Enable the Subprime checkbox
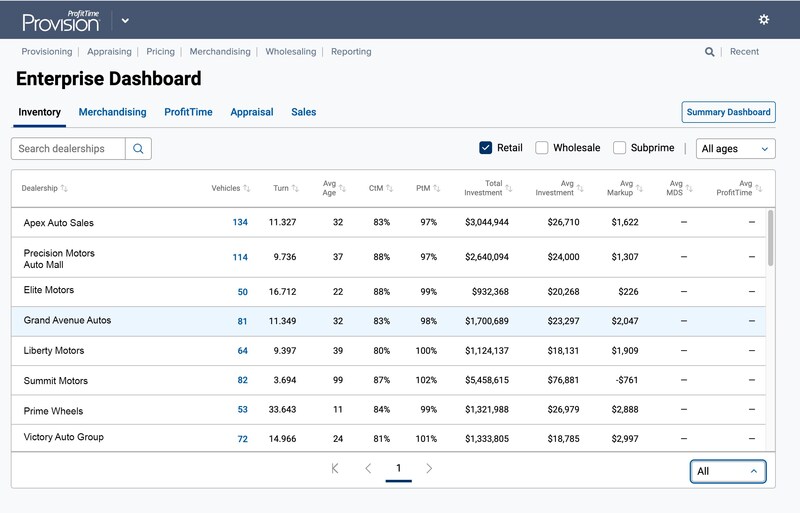This screenshot has width=800, height=513. (619, 148)
